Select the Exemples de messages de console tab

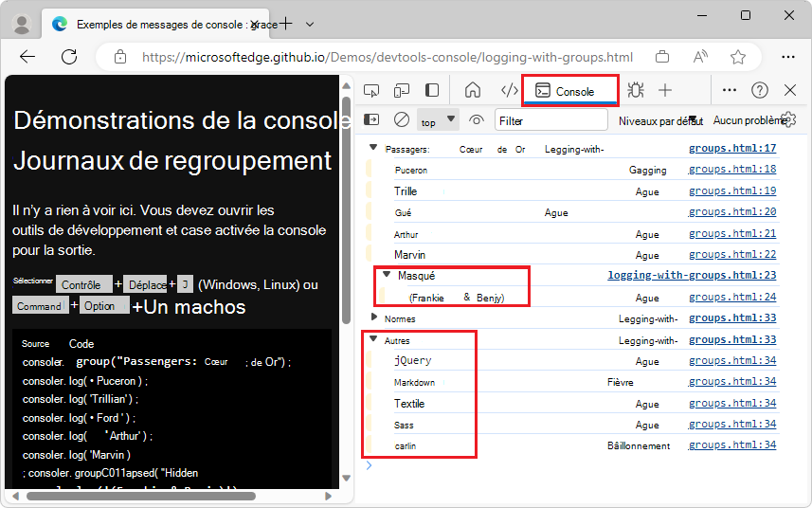[155, 24]
